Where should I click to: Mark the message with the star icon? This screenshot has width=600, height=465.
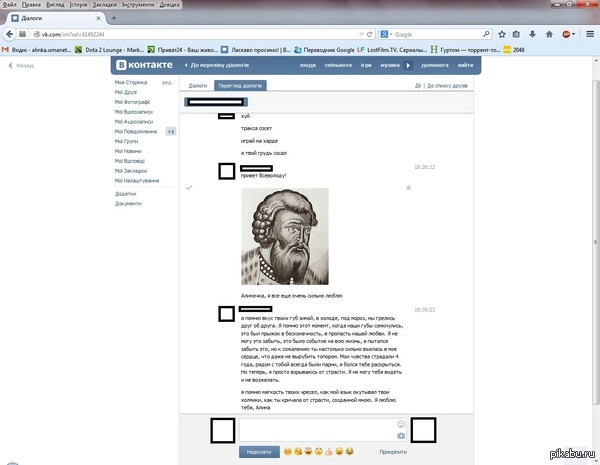tap(408, 188)
